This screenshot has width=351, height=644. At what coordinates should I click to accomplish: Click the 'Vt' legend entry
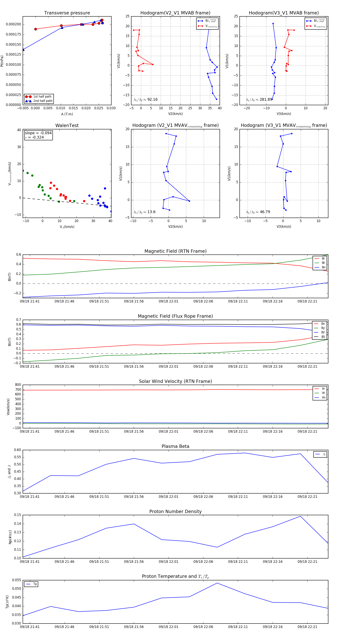(320, 393)
